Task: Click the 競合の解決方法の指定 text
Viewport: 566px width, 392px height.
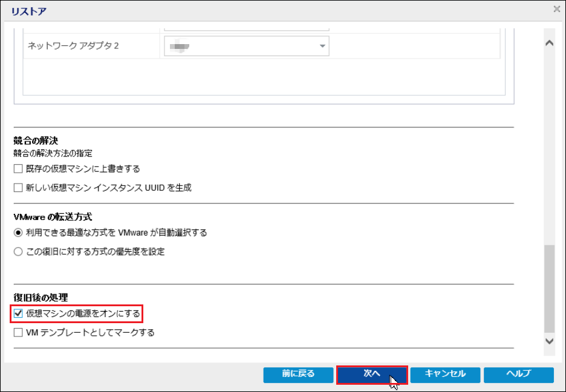Action: coord(53,153)
